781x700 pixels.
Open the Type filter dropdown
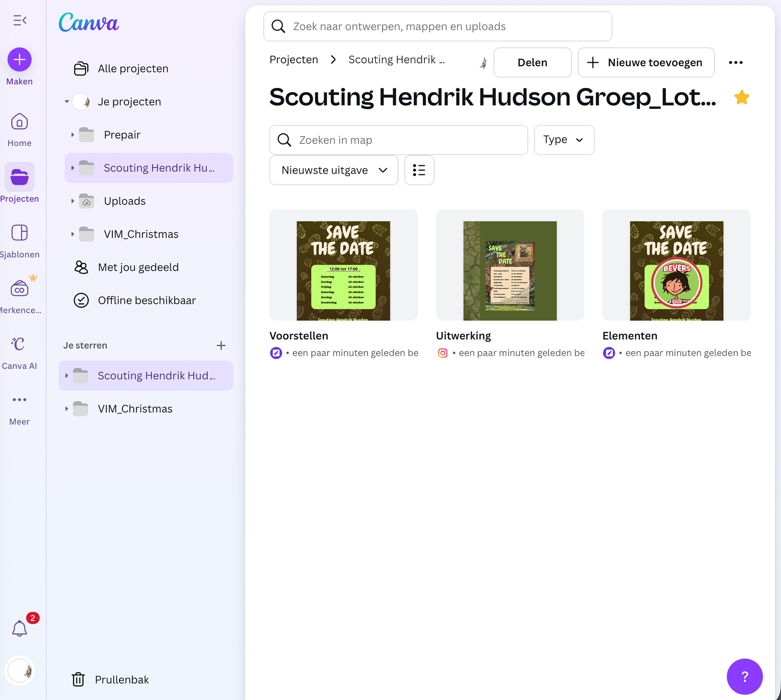564,140
